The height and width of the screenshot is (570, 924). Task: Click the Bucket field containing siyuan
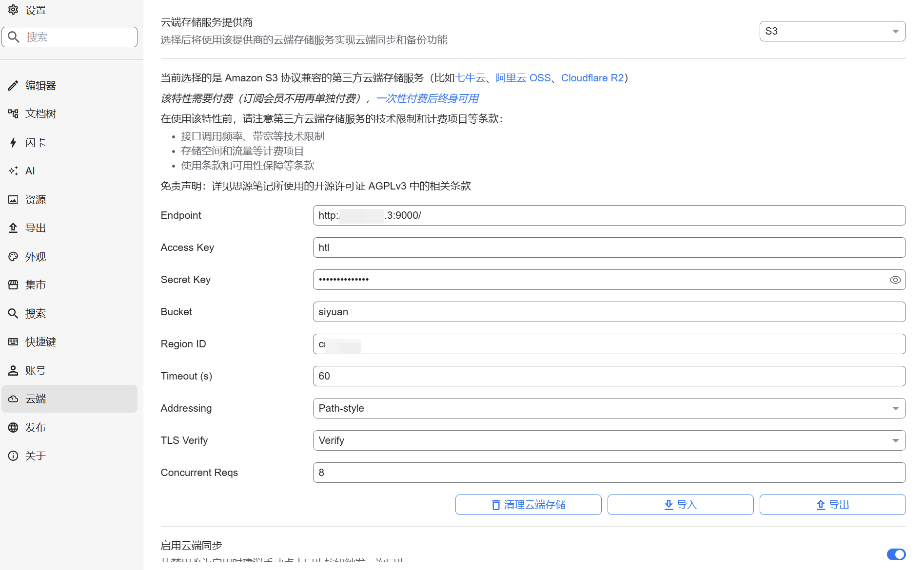[609, 312]
